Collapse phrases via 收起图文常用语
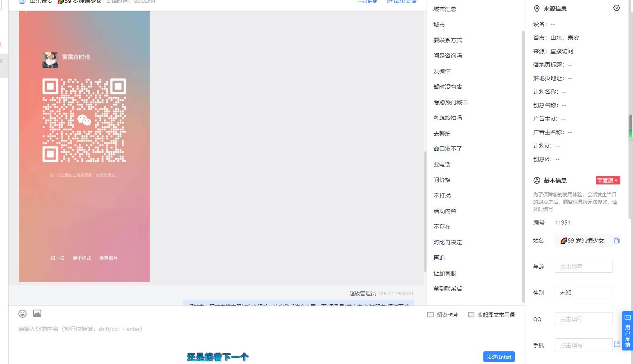633x364 pixels. pyautogui.click(x=491, y=315)
